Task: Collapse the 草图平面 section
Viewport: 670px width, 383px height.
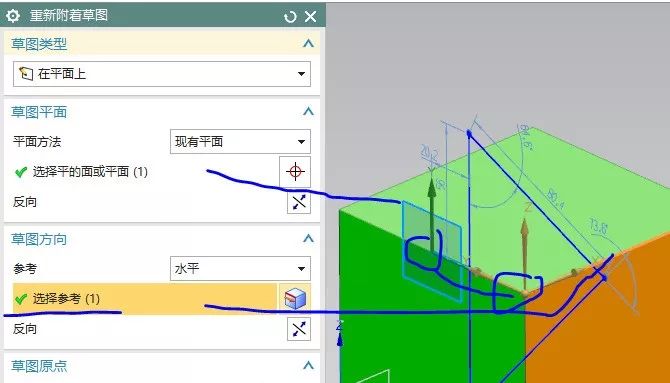Action: 308,112
